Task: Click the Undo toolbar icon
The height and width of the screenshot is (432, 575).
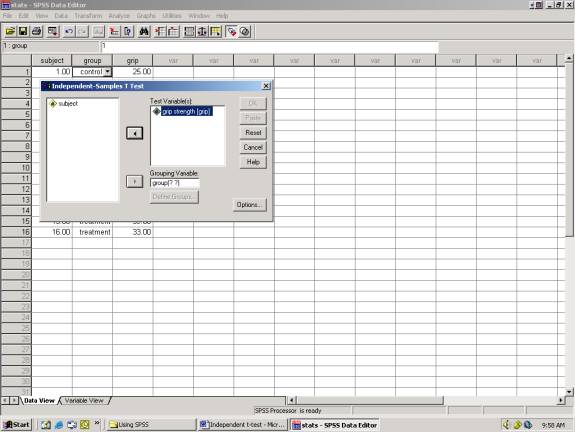Action: [x=69, y=32]
